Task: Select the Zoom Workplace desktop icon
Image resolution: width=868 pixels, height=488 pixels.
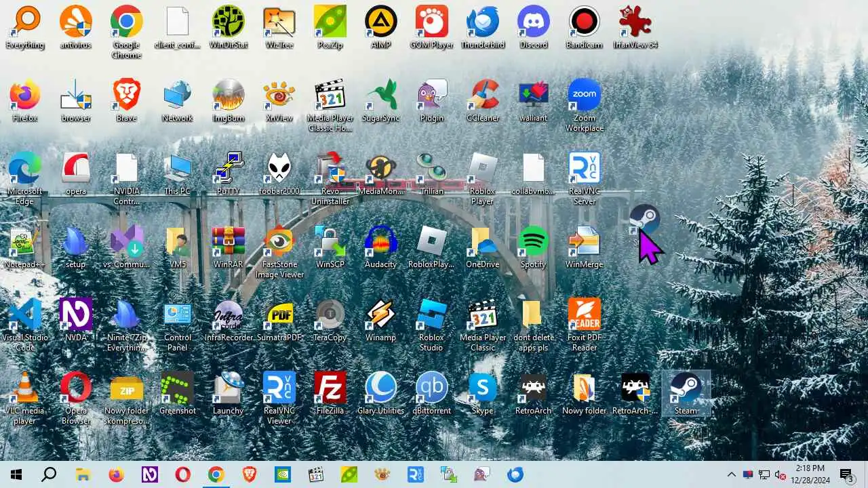Action: click(x=585, y=105)
